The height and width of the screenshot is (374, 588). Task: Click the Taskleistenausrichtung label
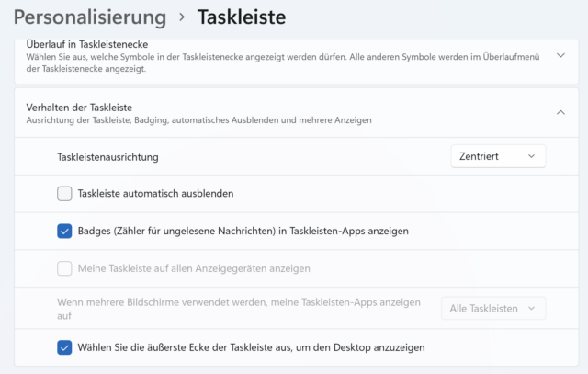point(107,157)
